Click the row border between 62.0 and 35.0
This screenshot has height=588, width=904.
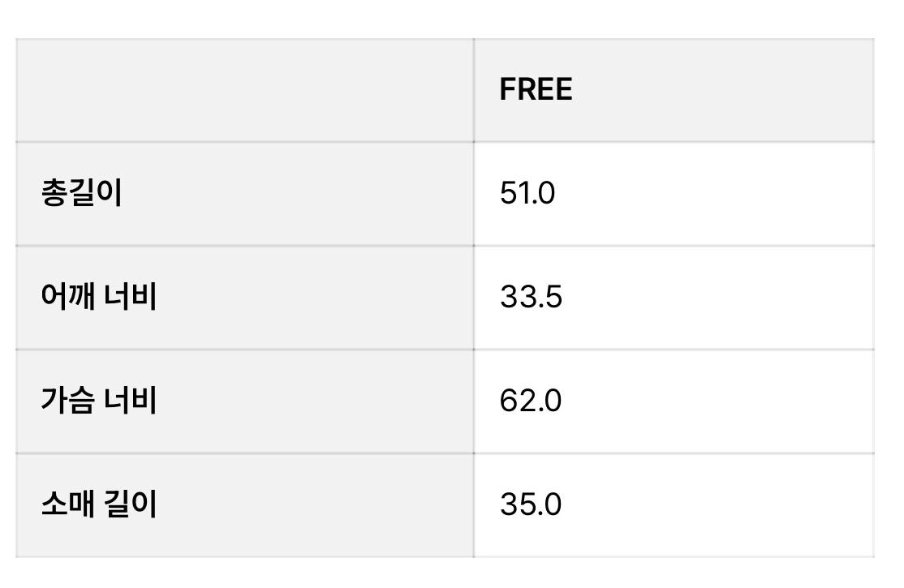(x=674, y=453)
